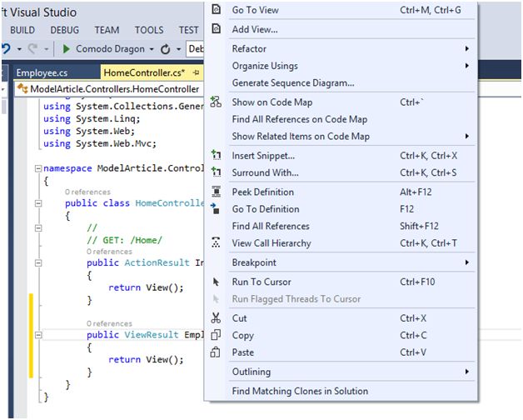Collapse the namespace ModelArticle code block
Viewport: 523px width, 420px height.
pyautogui.click(x=37, y=167)
